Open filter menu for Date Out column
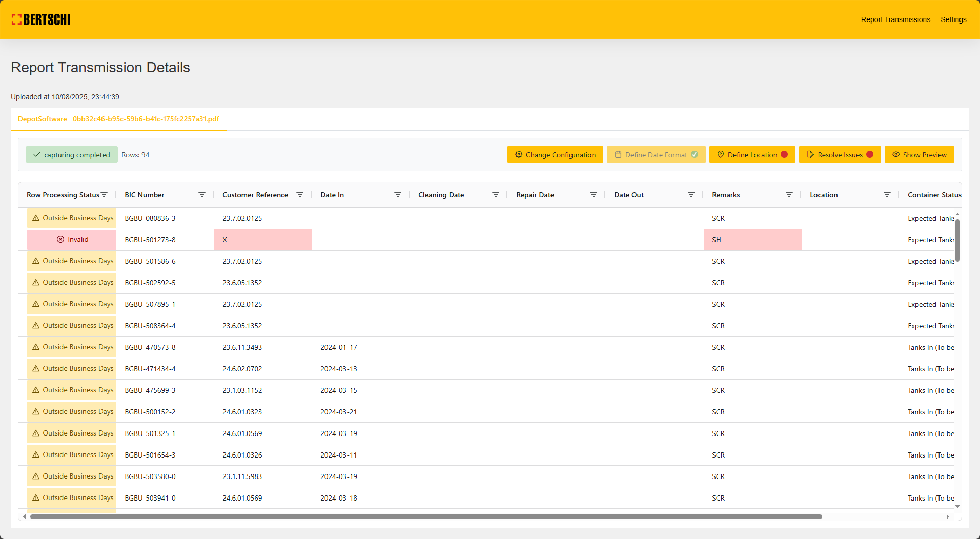Viewport: 980px width, 539px height. coord(691,195)
